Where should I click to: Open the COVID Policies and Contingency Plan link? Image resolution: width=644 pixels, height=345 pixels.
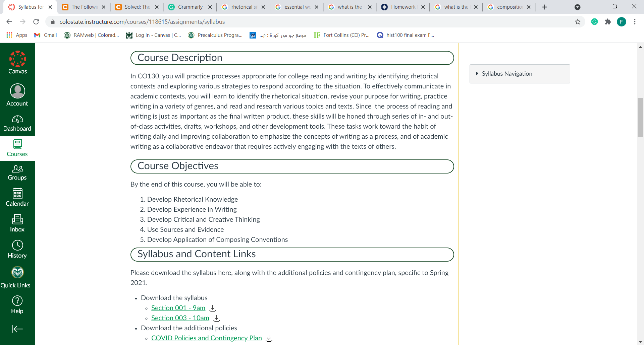pyautogui.click(x=206, y=338)
